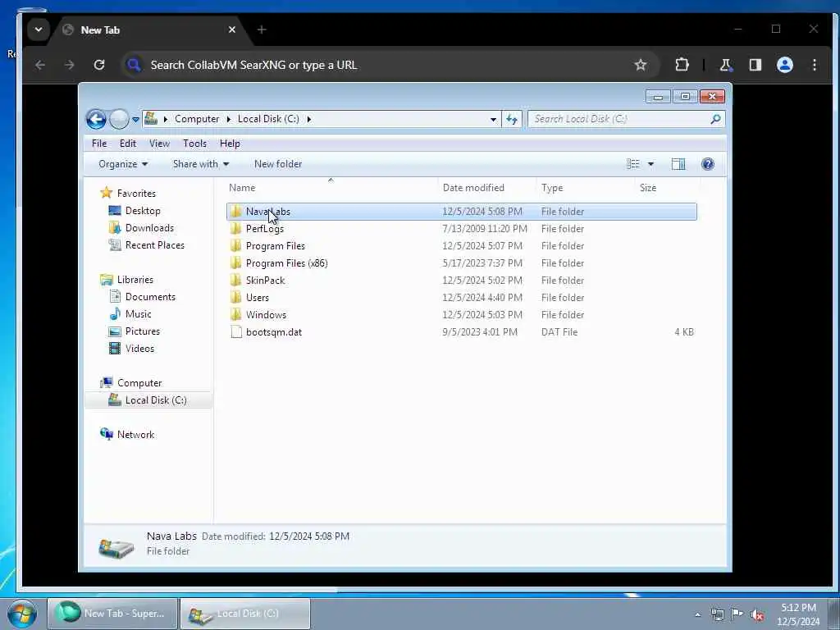Screen dimensions: 840x630
Task: Open the browser three-dot menu
Action: (815, 65)
